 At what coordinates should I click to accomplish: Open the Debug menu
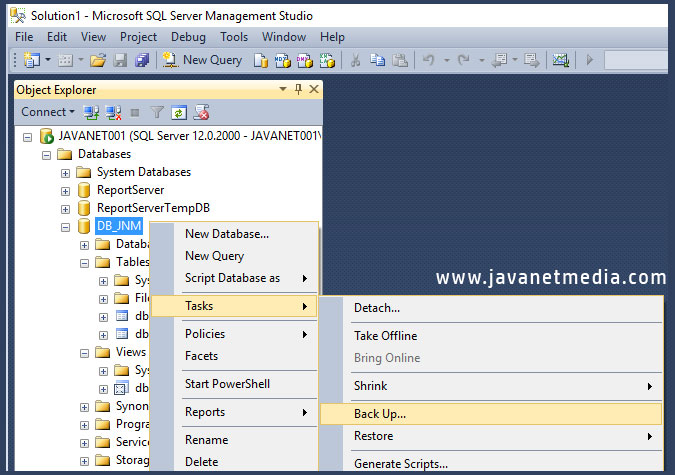coord(188,37)
